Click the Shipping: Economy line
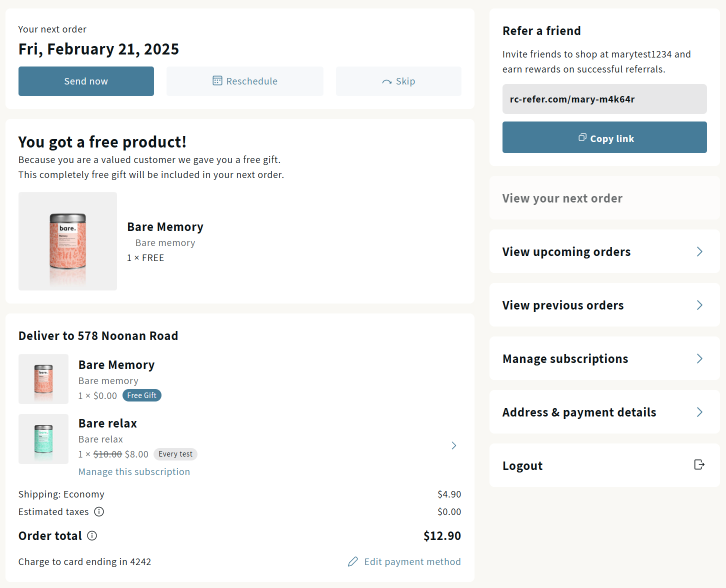This screenshot has height=588, width=726. coord(61,494)
